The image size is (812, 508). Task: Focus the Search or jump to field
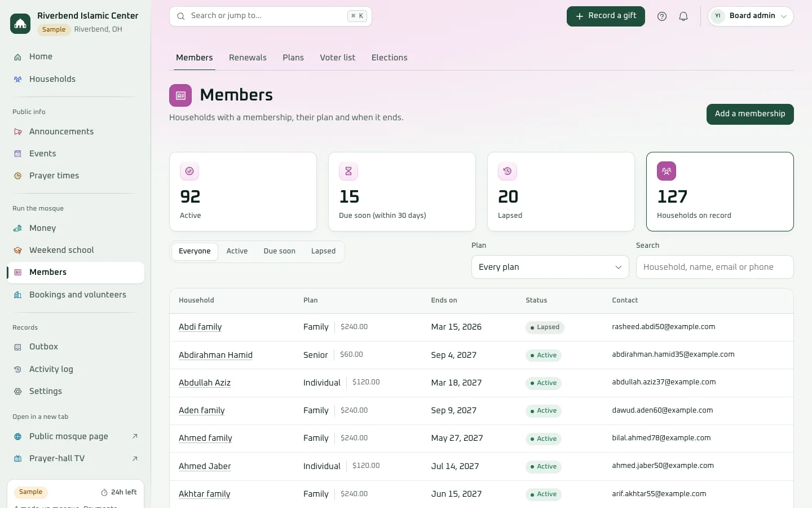pos(271,16)
